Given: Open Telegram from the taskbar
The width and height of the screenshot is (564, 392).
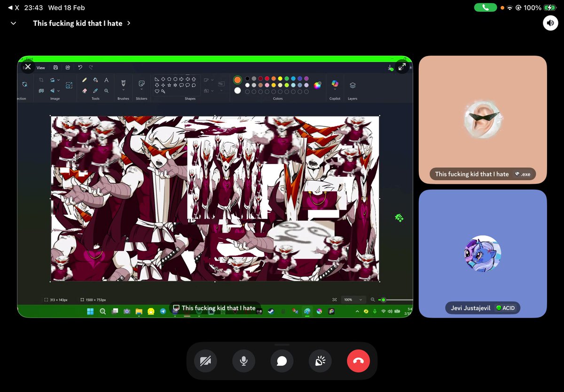Looking at the screenshot, I should pos(163,311).
